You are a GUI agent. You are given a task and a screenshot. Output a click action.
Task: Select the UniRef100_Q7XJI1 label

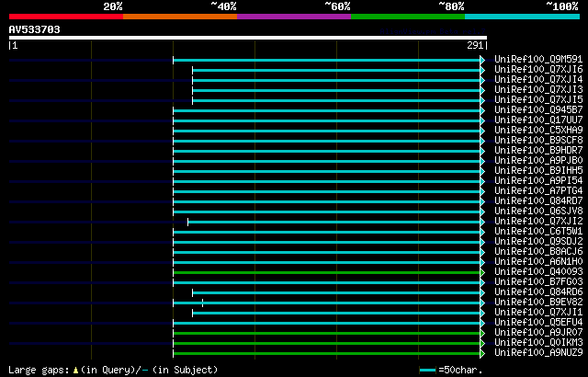point(538,313)
